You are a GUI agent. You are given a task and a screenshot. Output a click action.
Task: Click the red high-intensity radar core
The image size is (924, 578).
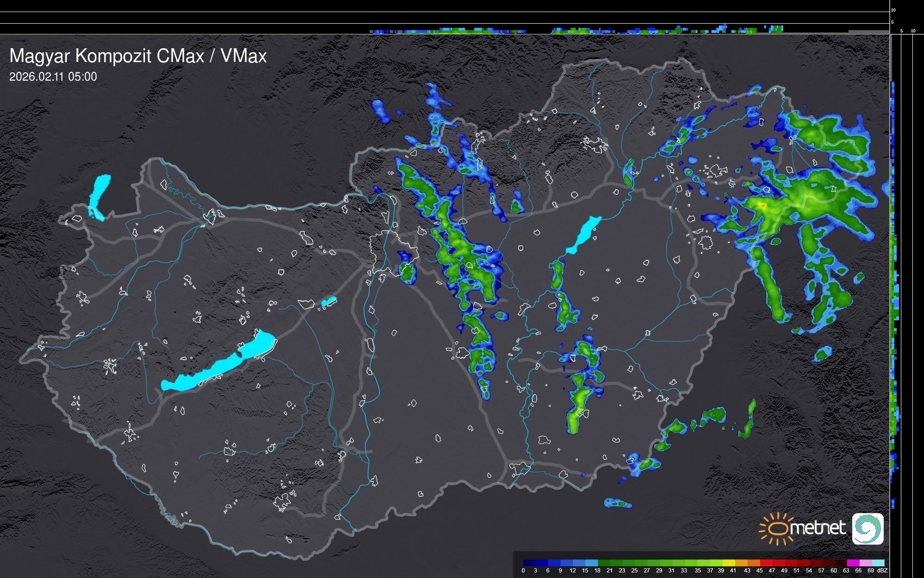[763, 205]
